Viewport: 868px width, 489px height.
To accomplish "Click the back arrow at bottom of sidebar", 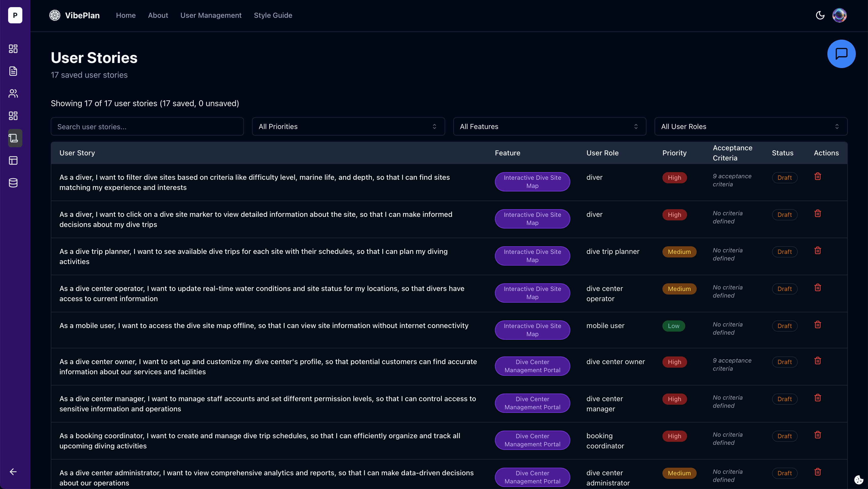I will point(13,472).
